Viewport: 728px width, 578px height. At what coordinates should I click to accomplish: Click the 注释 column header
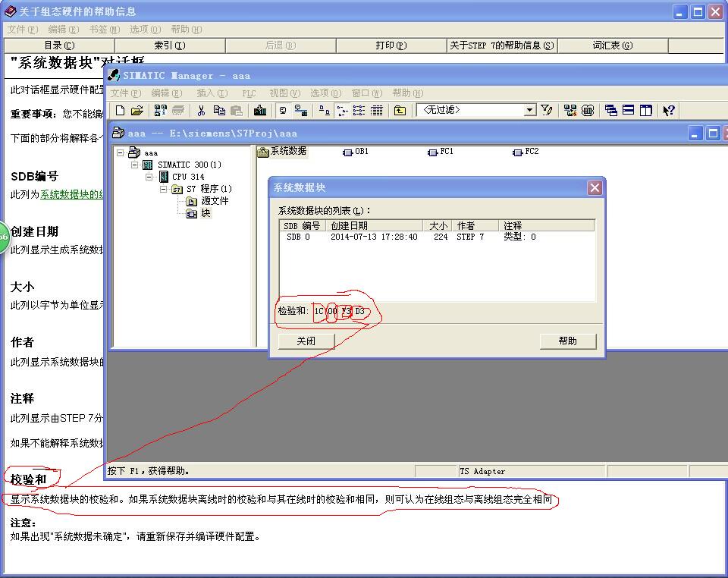tap(547, 225)
